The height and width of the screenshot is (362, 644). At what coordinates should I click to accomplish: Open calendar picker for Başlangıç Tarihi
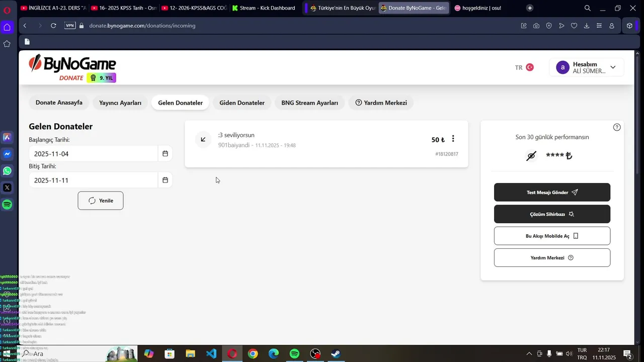click(x=165, y=153)
